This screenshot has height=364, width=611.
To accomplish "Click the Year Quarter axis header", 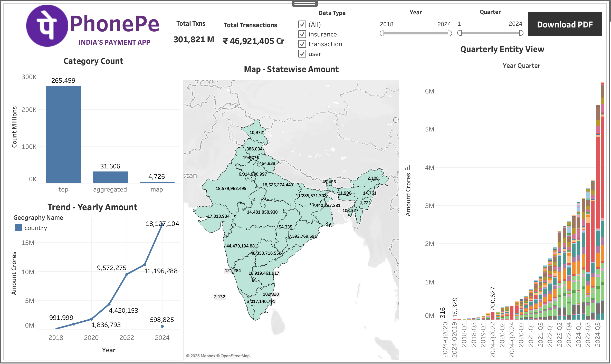I will (521, 66).
